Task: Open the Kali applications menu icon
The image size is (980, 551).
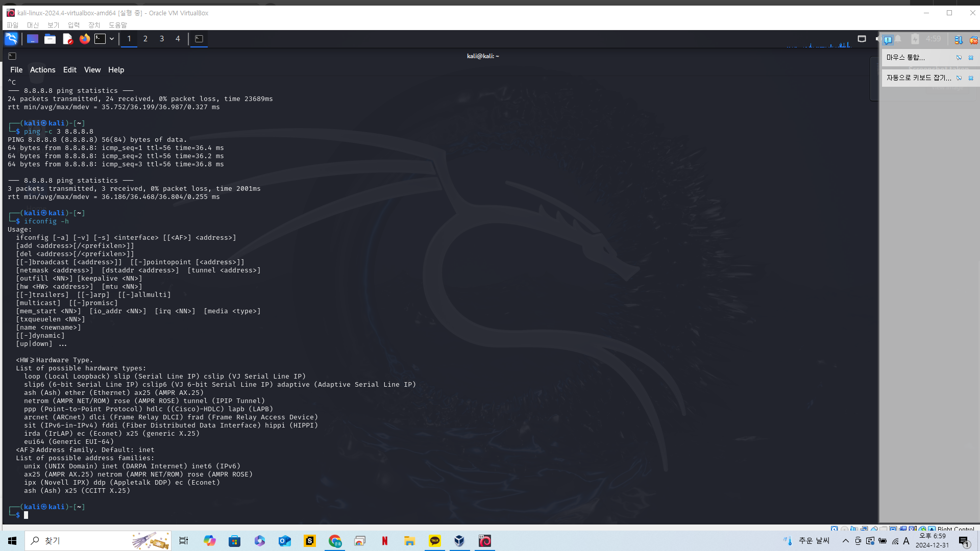Action: coord(11,39)
